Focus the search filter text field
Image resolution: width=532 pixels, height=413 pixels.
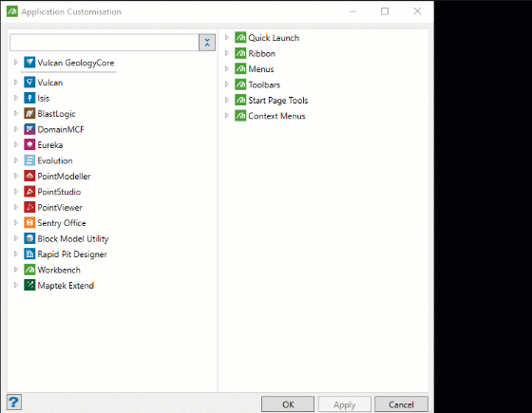[104, 43]
